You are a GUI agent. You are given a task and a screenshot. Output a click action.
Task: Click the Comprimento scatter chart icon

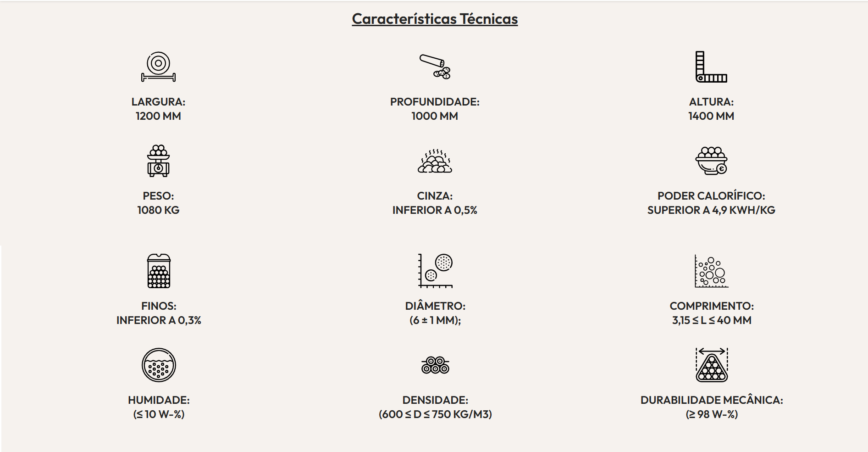[x=711, y=272]
